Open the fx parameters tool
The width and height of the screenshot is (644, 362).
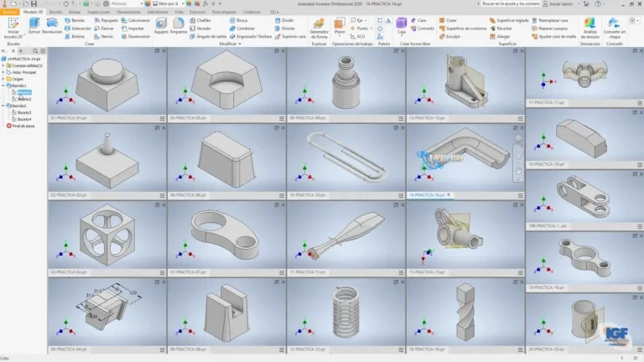(x=205, y=3)
